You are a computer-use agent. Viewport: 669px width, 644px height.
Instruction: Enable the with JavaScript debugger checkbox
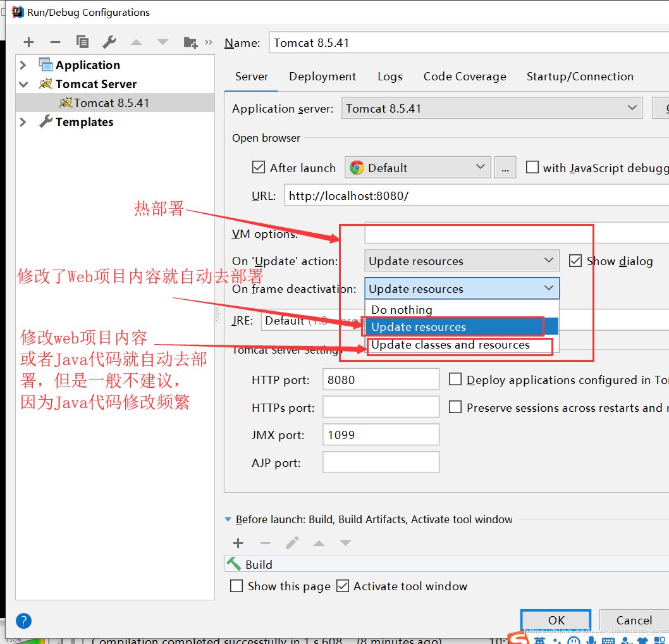pos(532,167)
